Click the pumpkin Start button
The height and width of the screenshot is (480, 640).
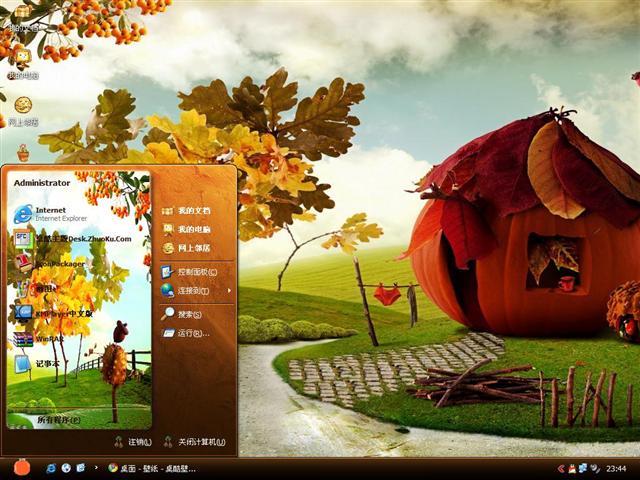pyautogui.click(x=22, y=468)
